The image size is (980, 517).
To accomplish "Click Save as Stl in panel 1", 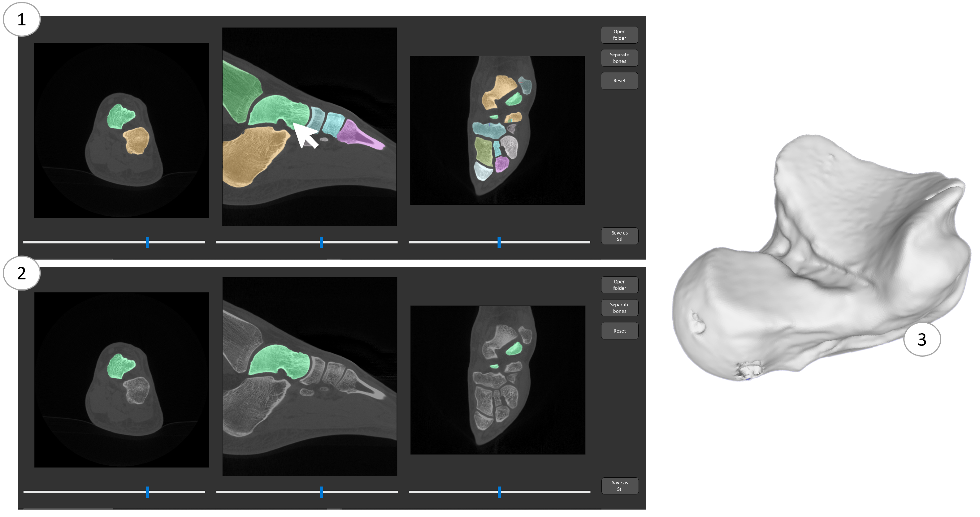I will tap(619, 236).
